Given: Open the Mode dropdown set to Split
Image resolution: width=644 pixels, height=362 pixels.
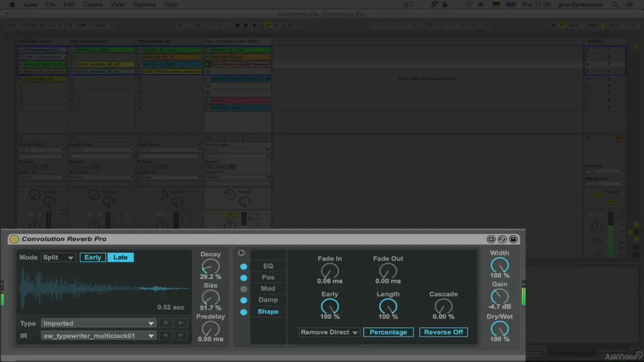Looking at the screenshot, I should tap(58, 257).
